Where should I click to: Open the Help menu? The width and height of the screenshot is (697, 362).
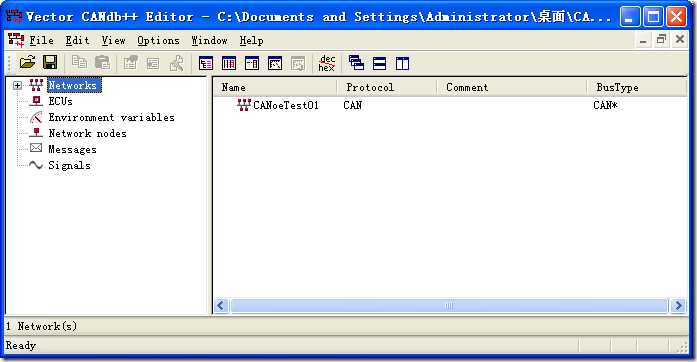[252, 40]
